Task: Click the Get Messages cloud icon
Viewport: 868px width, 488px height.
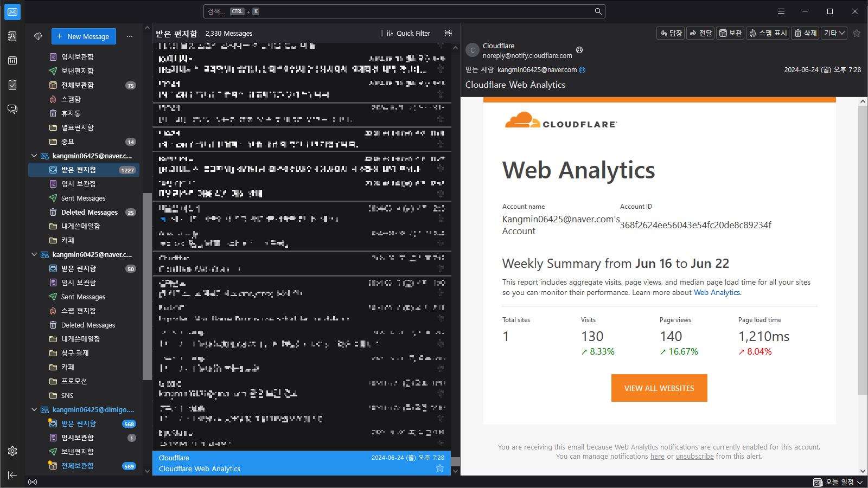Action: click(38, 36)
